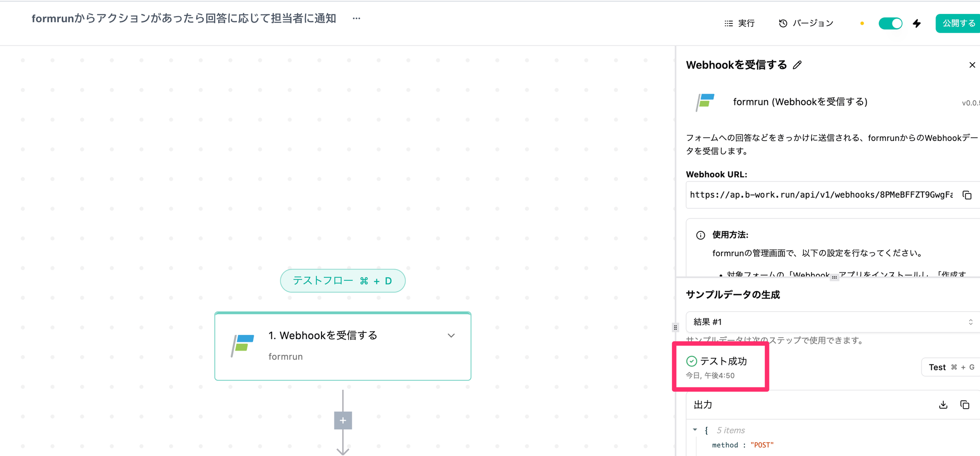The image size is (980, 456).
Task: Copy the Webhook URL with the copy icon
Action: [967, 195]
